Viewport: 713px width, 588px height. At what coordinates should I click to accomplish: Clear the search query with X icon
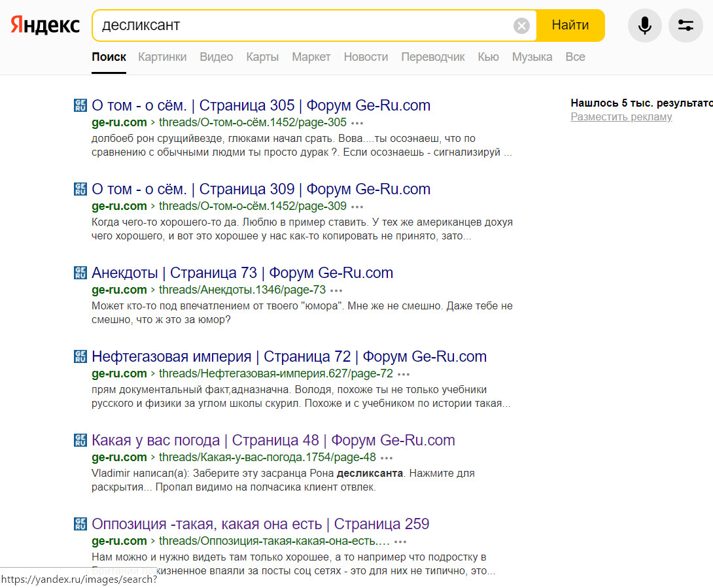521,26
